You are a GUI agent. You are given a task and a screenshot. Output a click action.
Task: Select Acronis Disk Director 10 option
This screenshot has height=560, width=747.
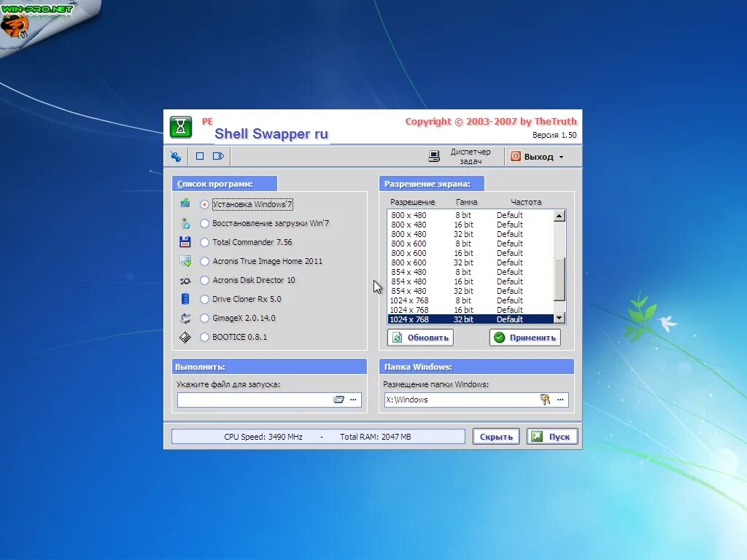click(204, 281)
